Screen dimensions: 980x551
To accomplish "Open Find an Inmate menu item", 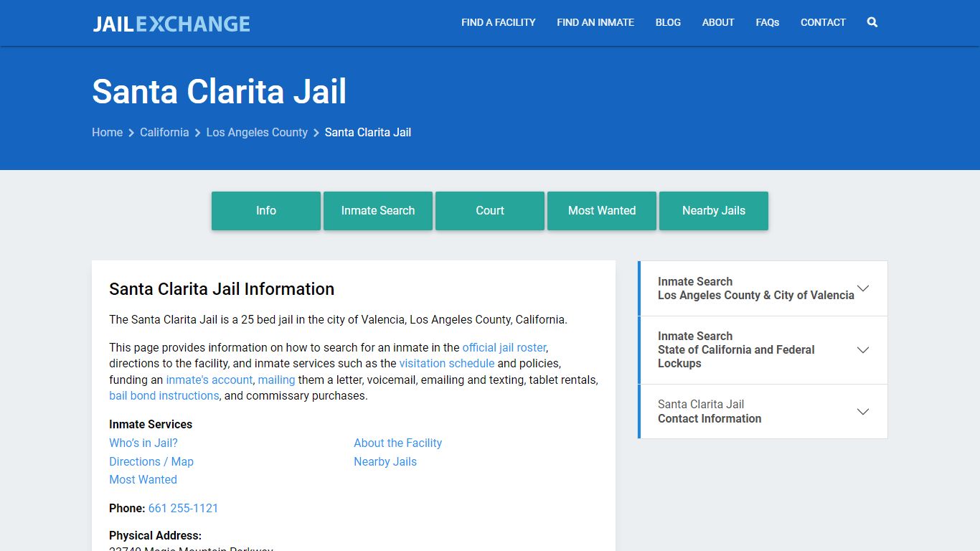I will pyautogui.click(x=595, y=22).
